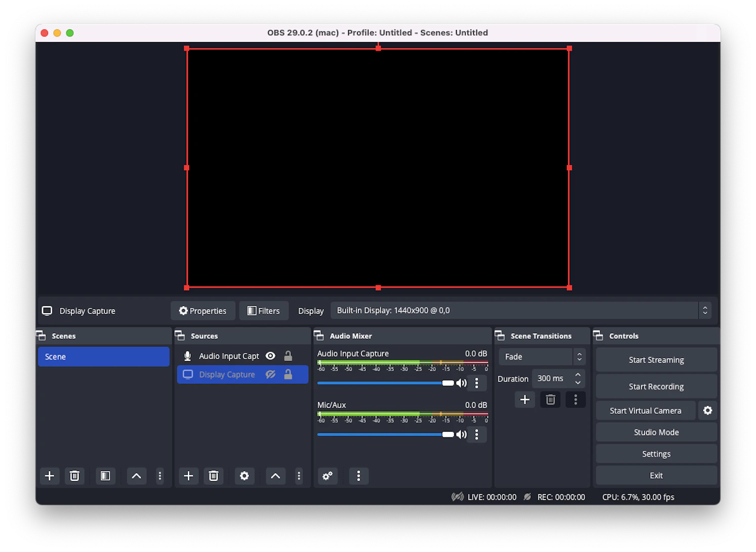This screenshot has height=552, width=756.
Task: Open Audio Input Capture three-dot menu
Action: point(477,383)
